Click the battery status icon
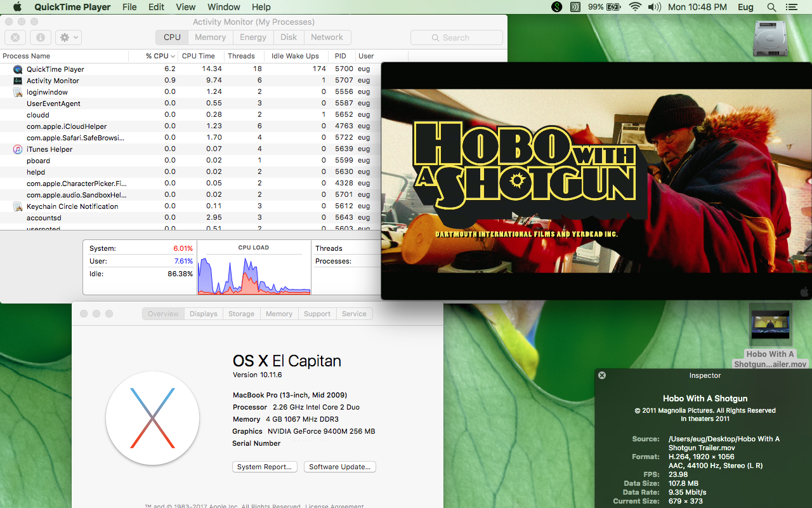 pyautogui.click(x=613, y=7)
